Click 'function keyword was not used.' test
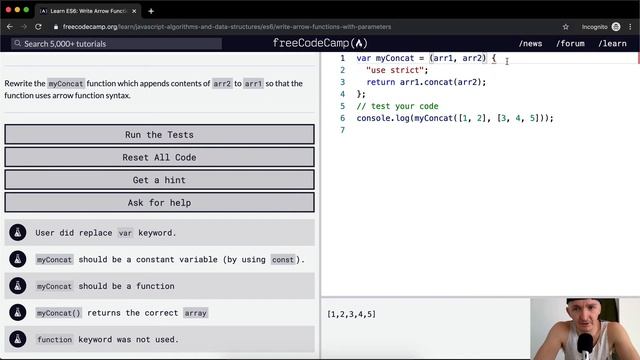The image size is (640, 360). pyautogui.click(x=160, y=339)
